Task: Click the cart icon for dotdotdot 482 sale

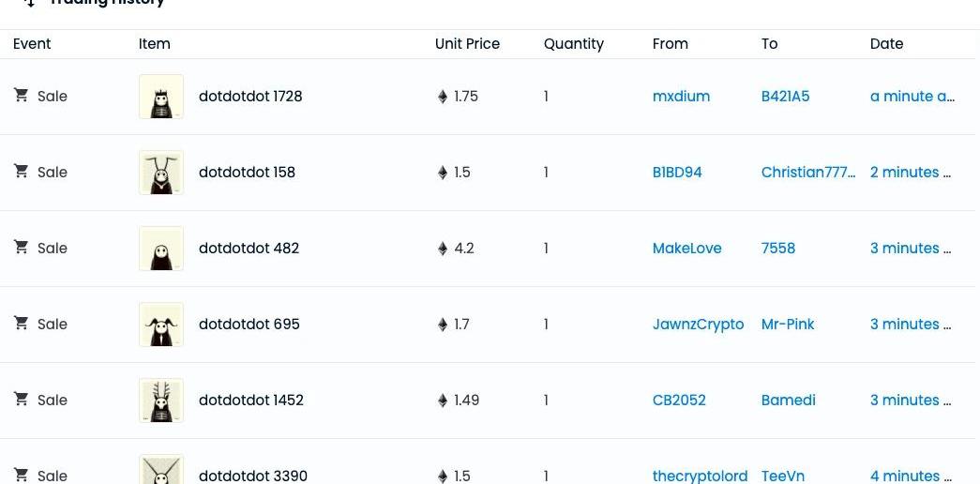Action: click(x=21, y=247)
